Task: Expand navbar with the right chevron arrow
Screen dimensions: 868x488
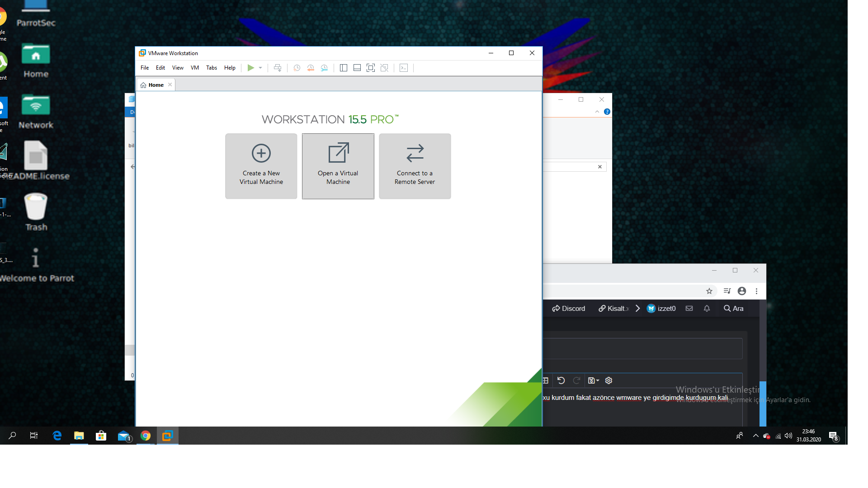Action: [637, 309]
